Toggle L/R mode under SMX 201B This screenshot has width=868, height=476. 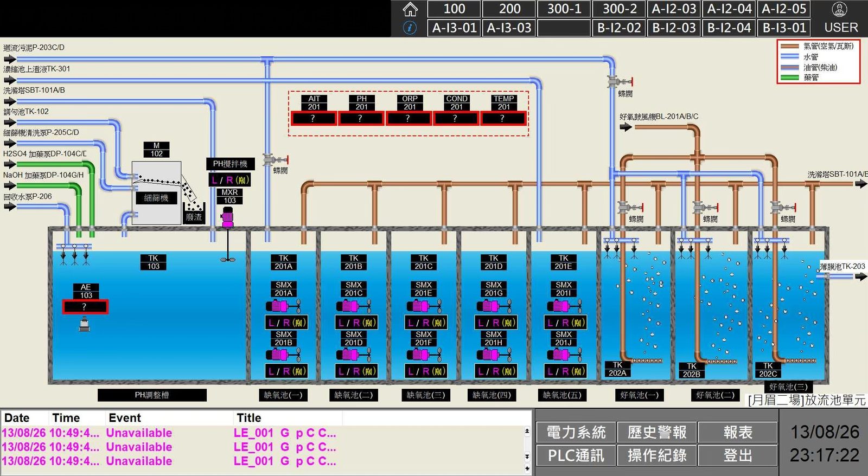pos(286,371)
